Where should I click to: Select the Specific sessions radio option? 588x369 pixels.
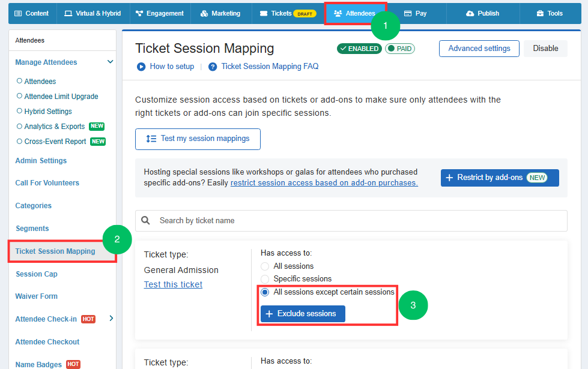pos(265,279)
